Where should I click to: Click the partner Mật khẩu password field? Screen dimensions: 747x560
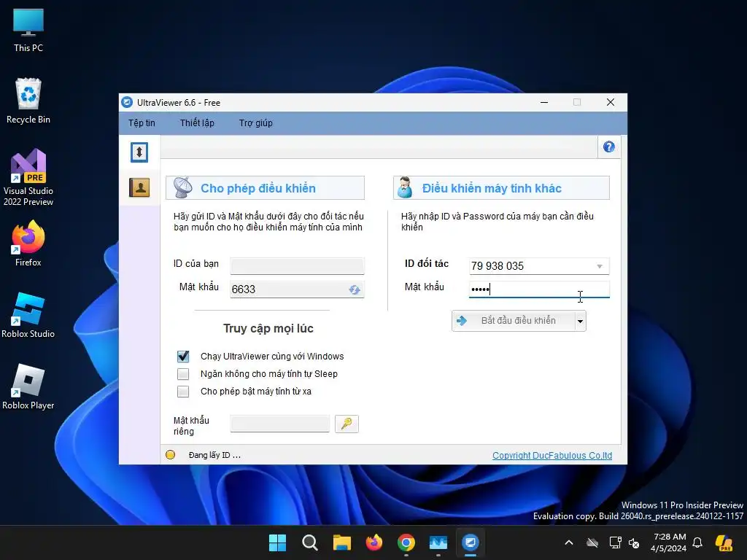[x=539, y=289]
